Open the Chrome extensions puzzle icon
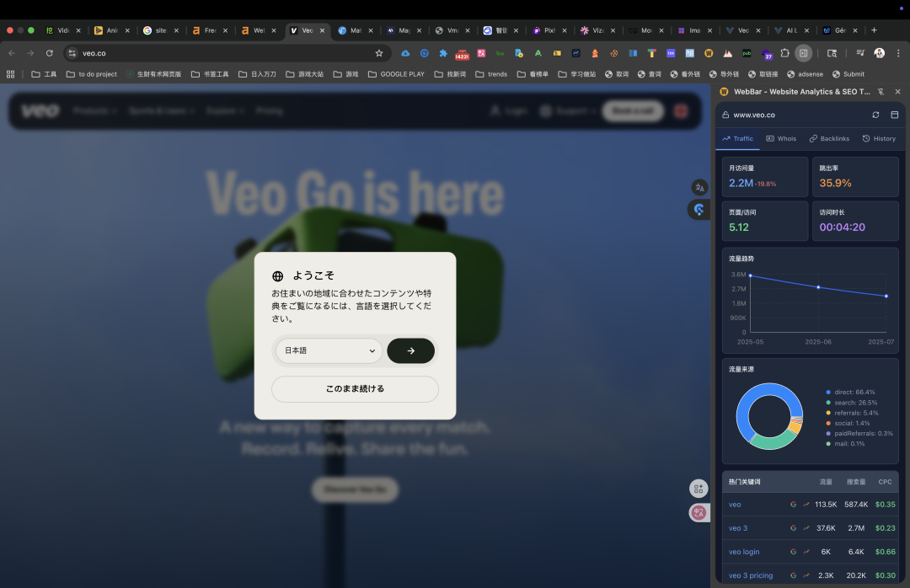910x588 pixels. pos(784,53)
